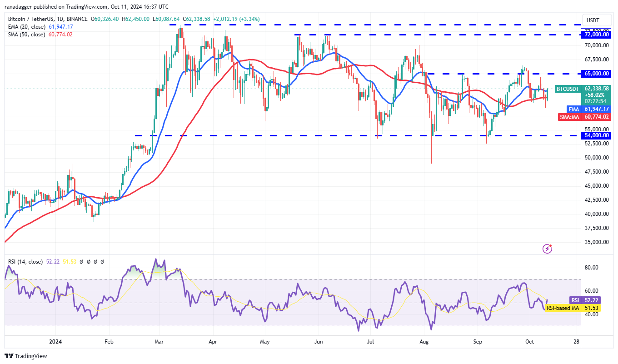
Task: Click the Aug label on time axis
Action: [424, 341]
